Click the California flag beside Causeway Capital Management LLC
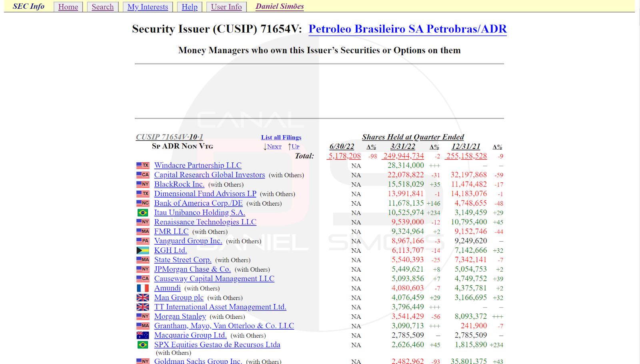This screenshot has width=640, height=364. tap(143, 278)
